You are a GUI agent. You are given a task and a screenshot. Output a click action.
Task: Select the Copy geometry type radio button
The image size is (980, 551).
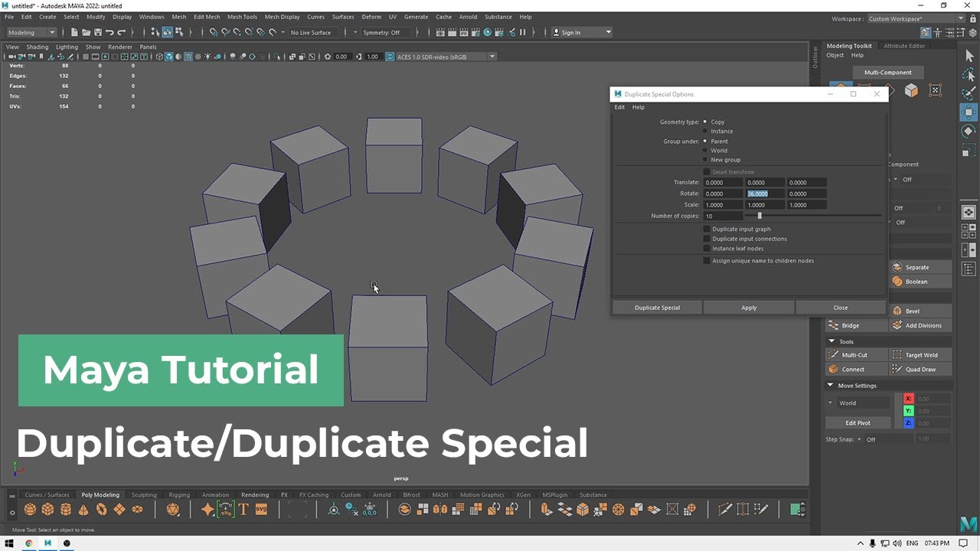(x=705, y=122)
